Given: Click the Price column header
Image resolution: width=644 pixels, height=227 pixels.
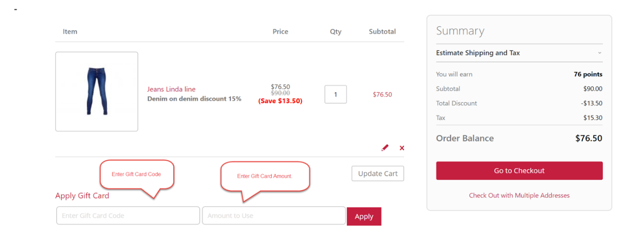Looking at the screenshot, I should (280, 32).
